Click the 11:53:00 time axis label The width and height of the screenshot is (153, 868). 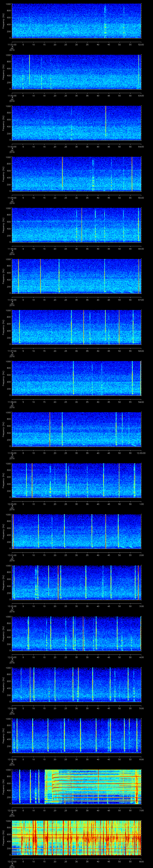click(x=12, y=147)
